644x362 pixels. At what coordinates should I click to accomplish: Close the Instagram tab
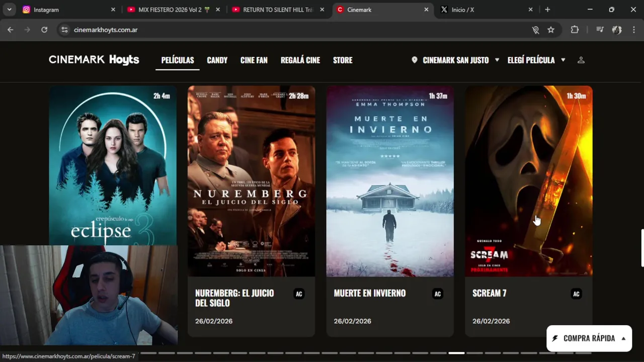click(113, 10)
